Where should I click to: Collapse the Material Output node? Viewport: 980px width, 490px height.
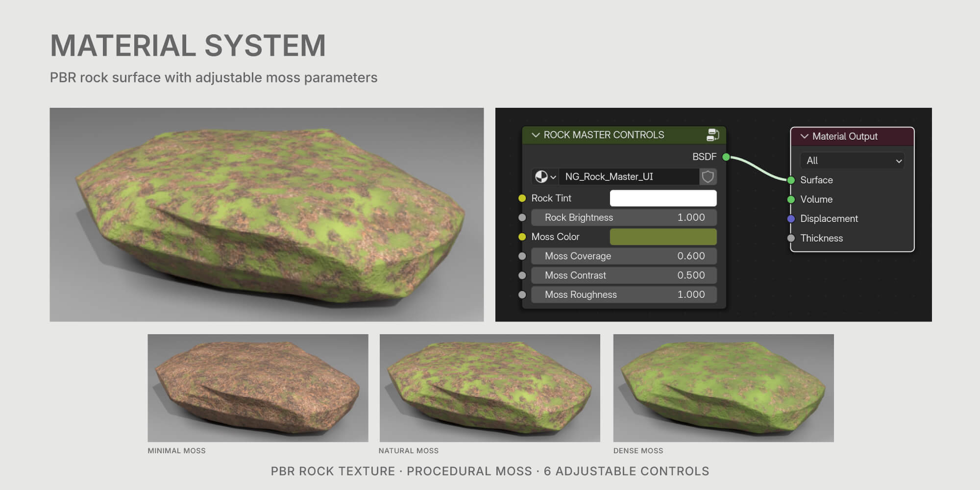[804, 136]
